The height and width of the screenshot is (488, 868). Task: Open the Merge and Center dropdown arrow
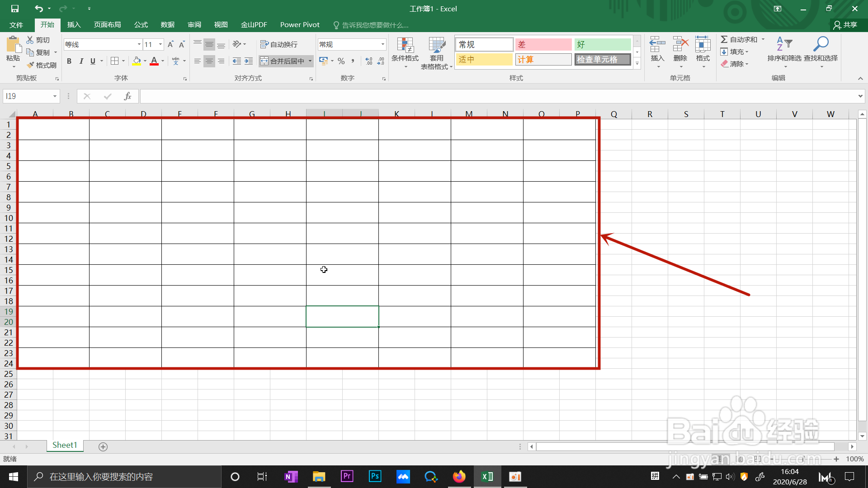click(310, 61)
